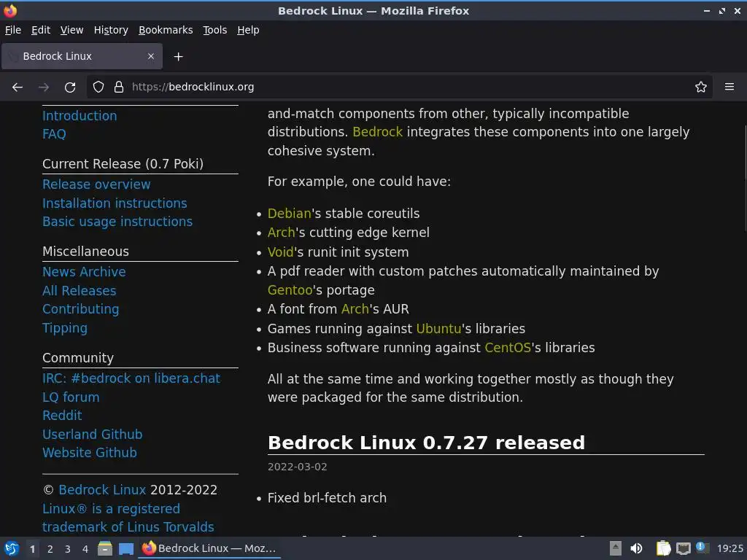The height and width of the screenshot is (560, 747).
Task: Open the Linux registered trademark link
Action: pyautogui.click(x=128, y=518)
